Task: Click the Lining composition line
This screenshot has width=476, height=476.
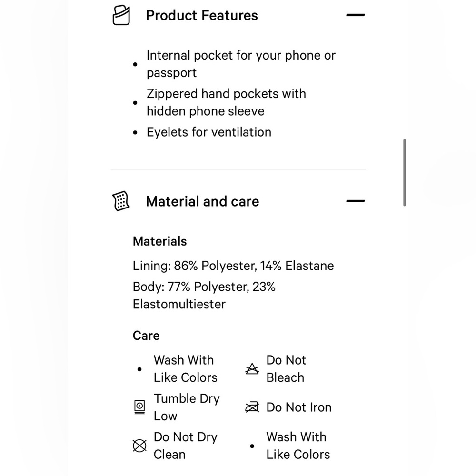Action: click(x=233, y=266)
